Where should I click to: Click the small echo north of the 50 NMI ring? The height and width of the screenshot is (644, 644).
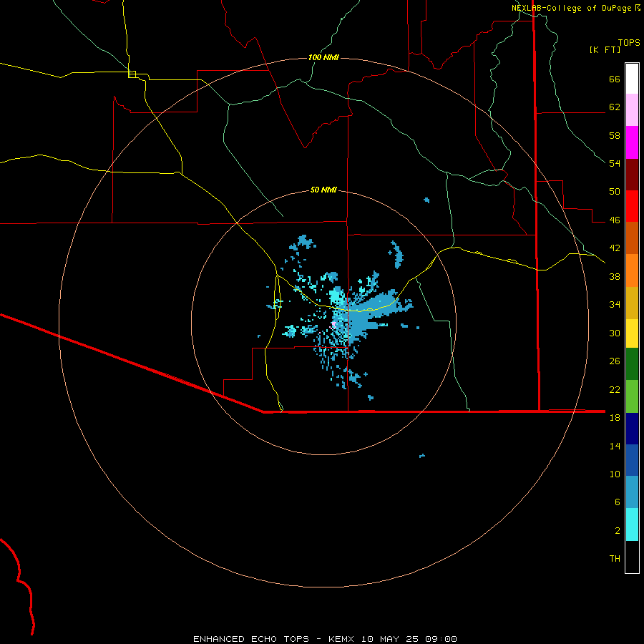(426, 200)
